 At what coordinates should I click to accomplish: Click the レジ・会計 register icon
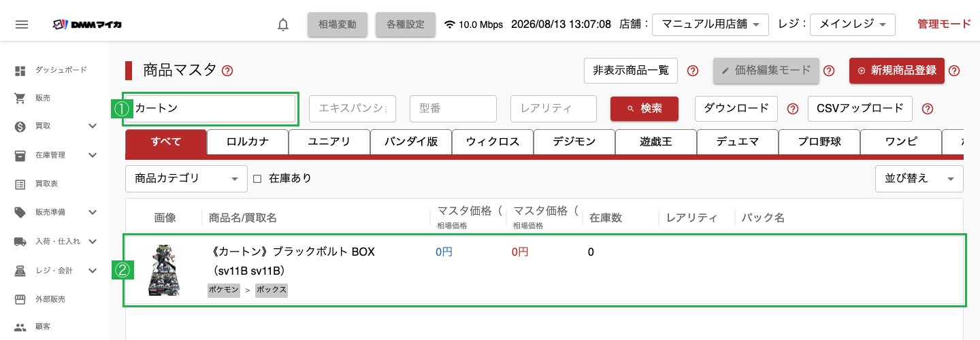[x=20, y=270]
